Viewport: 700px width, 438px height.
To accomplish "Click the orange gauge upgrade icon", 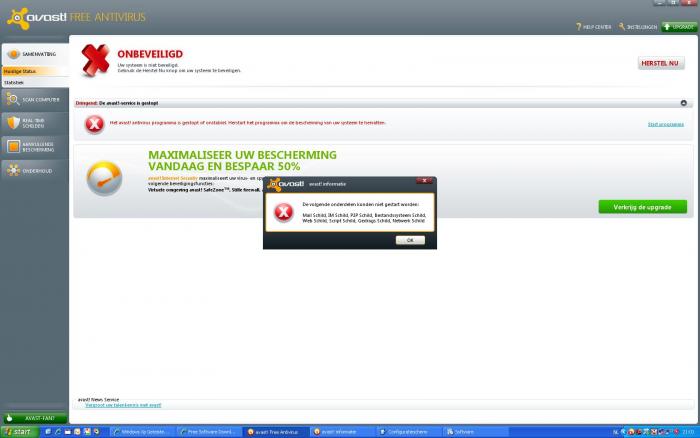I will pos(104,179).
